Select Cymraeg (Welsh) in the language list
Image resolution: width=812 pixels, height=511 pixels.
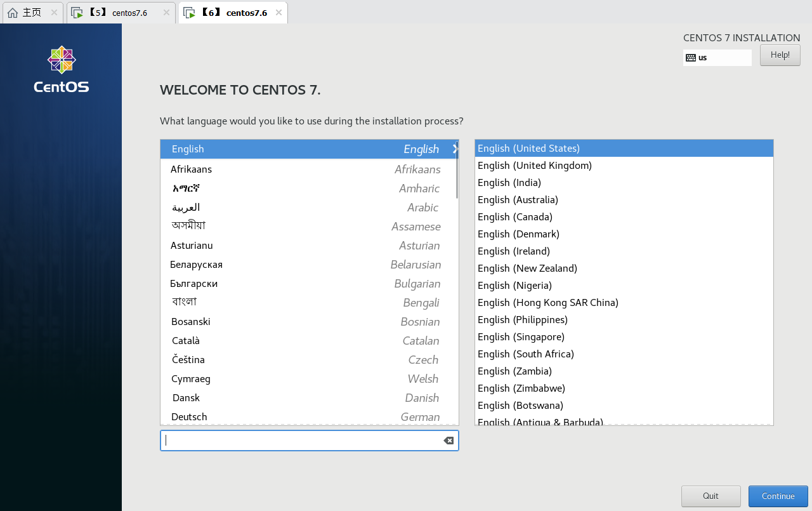pyautogui.click(x=310, y=379)
